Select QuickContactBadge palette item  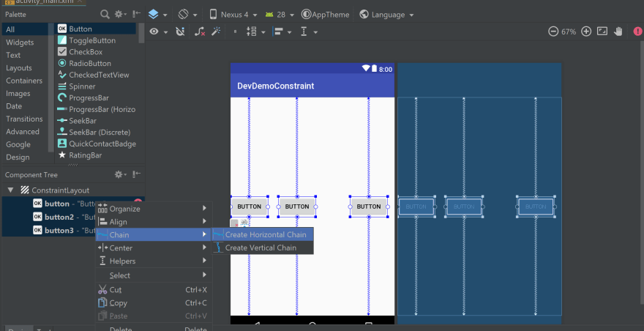click(96, 144)
